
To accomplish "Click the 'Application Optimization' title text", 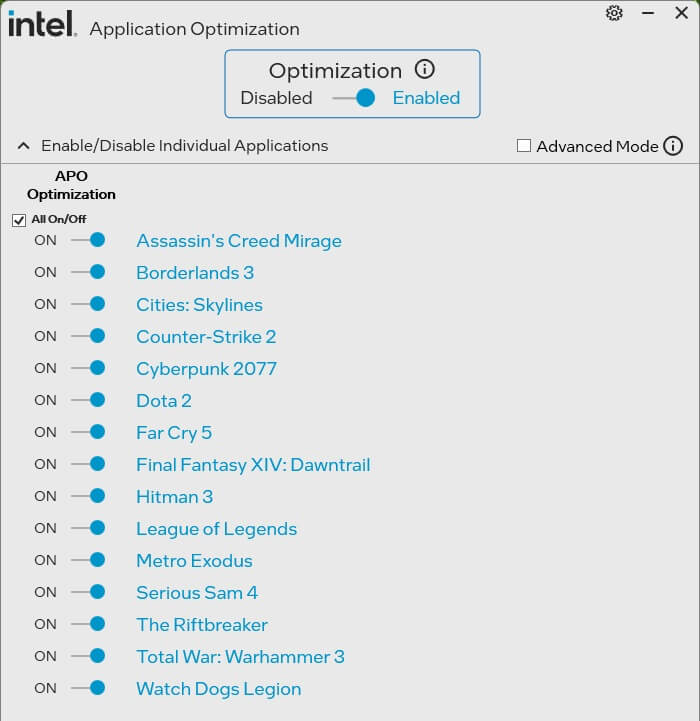I will pyautogui.click(x=195, y=29).
